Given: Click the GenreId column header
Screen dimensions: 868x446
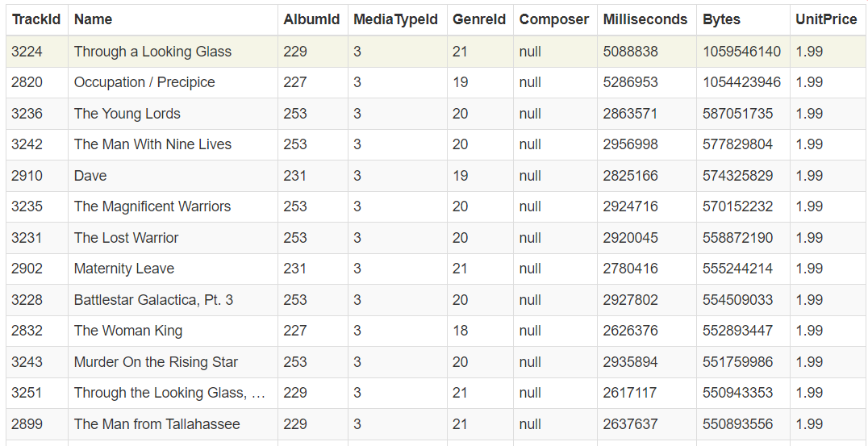Looking at the screenshot, I should click(479, 19).
